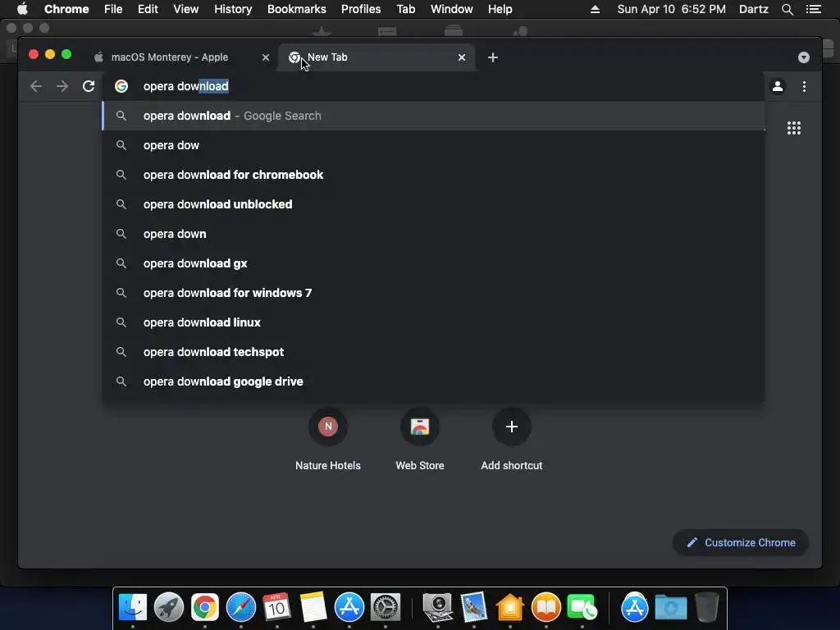The height and width of the screenshot is (630, 840).
Task: Select the 'opera down' suggestion
Action: 433,234
